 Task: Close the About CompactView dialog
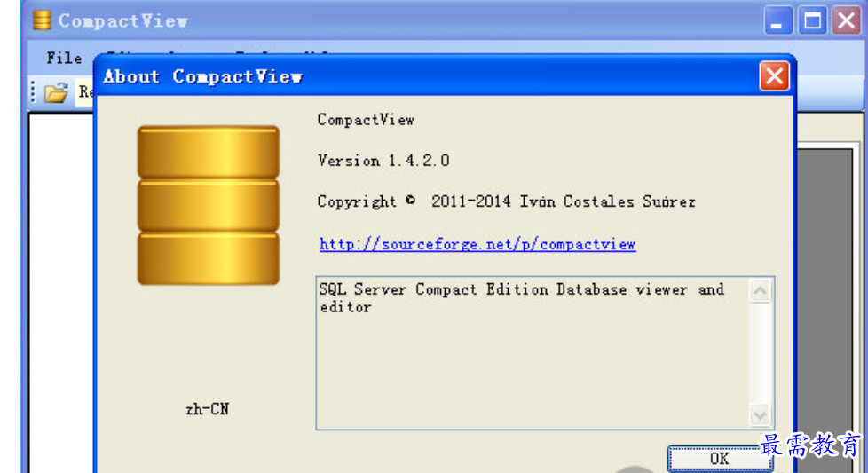774,75
